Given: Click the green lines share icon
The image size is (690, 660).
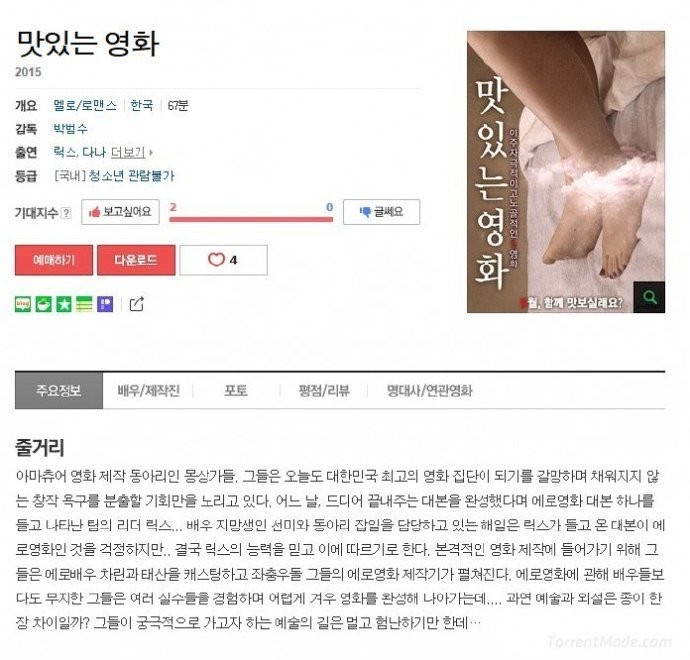Looking at the screenshot, I should click(x=84, y=304).
